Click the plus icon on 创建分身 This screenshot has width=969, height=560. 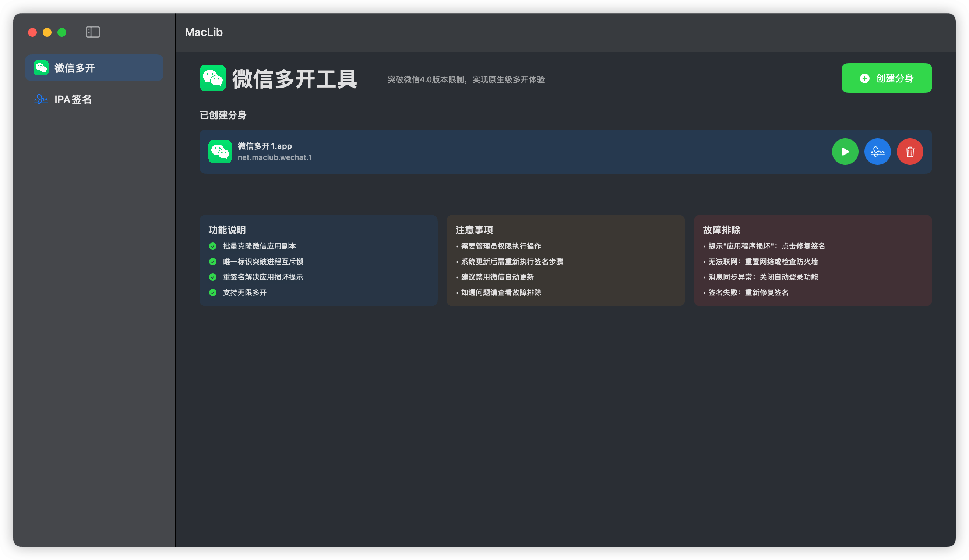point(864,78)
